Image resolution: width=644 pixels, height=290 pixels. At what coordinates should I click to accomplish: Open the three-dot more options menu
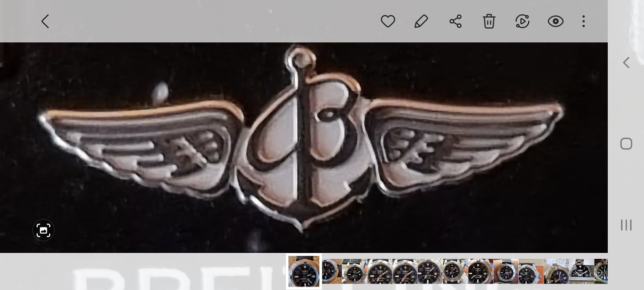click(584, 21)
